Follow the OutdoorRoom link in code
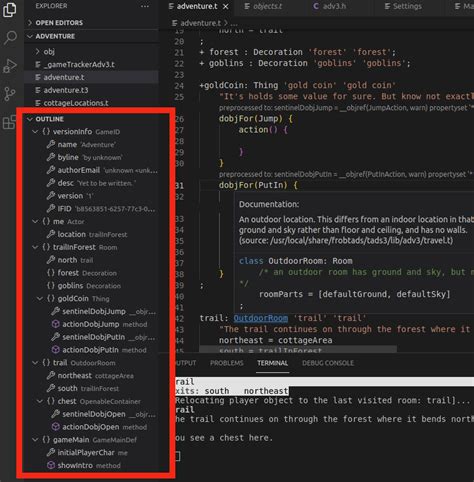 261,318
